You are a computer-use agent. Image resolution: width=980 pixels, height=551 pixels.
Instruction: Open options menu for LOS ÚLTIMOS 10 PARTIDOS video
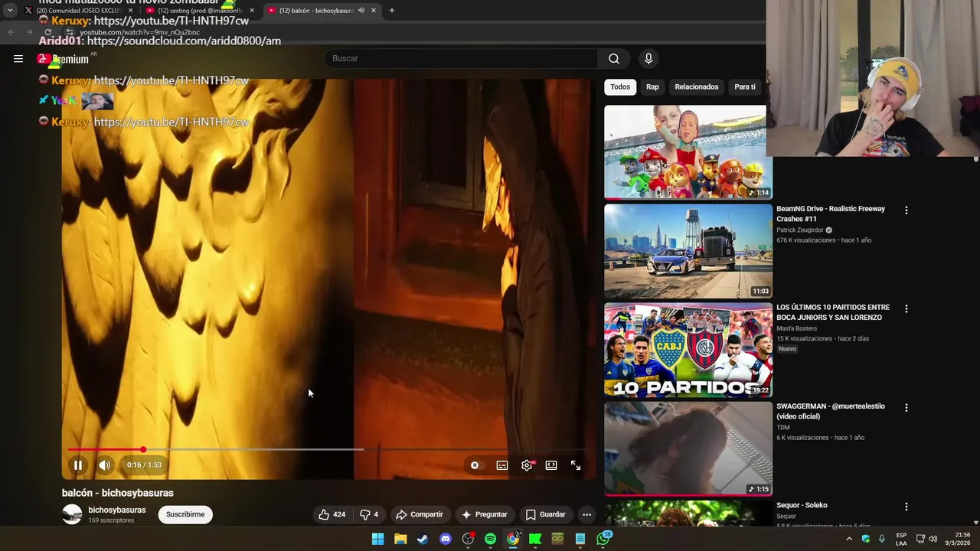(x=906, y=308)
